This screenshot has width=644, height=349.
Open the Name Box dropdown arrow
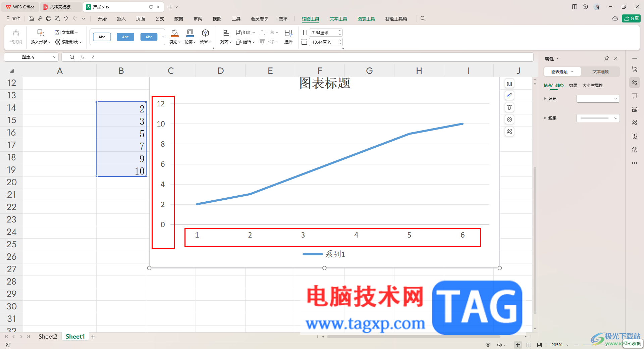point(55,57)
